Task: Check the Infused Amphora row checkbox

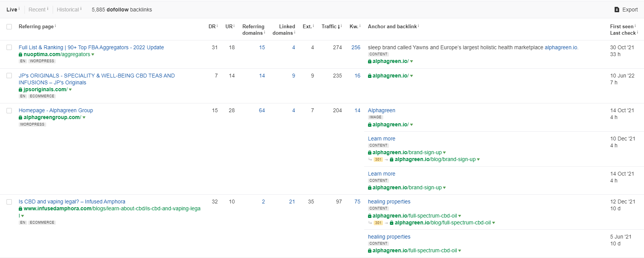Action: 9,202
